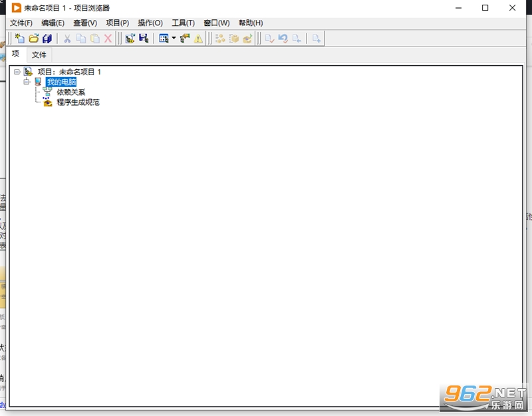Click the Deploy box-with-arrow icon

pos(247,39)
